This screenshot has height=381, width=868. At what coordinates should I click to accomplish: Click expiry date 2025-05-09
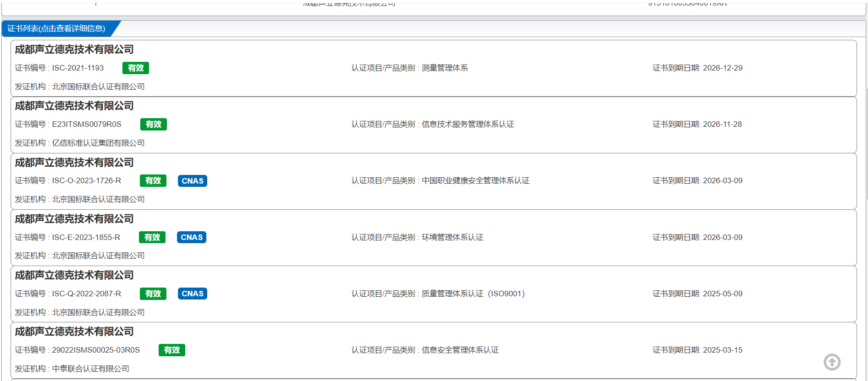coord(723,294)
